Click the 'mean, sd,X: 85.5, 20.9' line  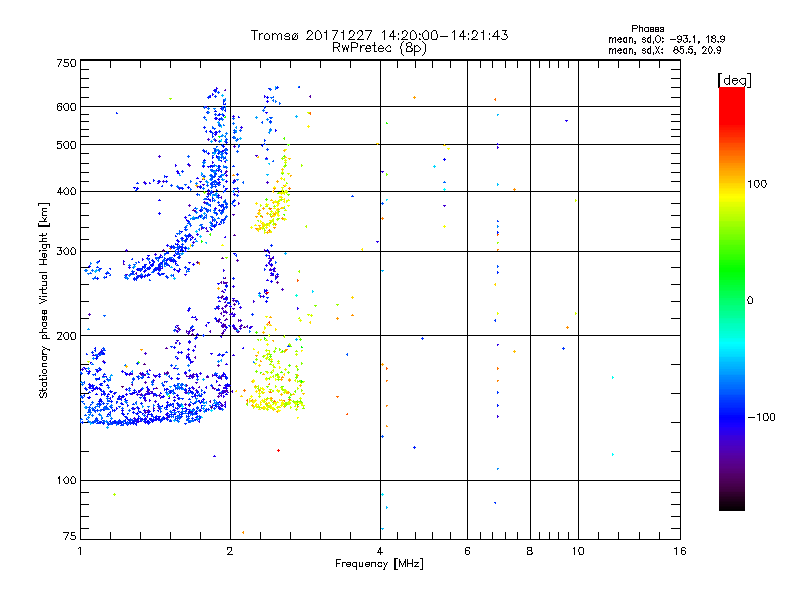click(x=664, y=50)
